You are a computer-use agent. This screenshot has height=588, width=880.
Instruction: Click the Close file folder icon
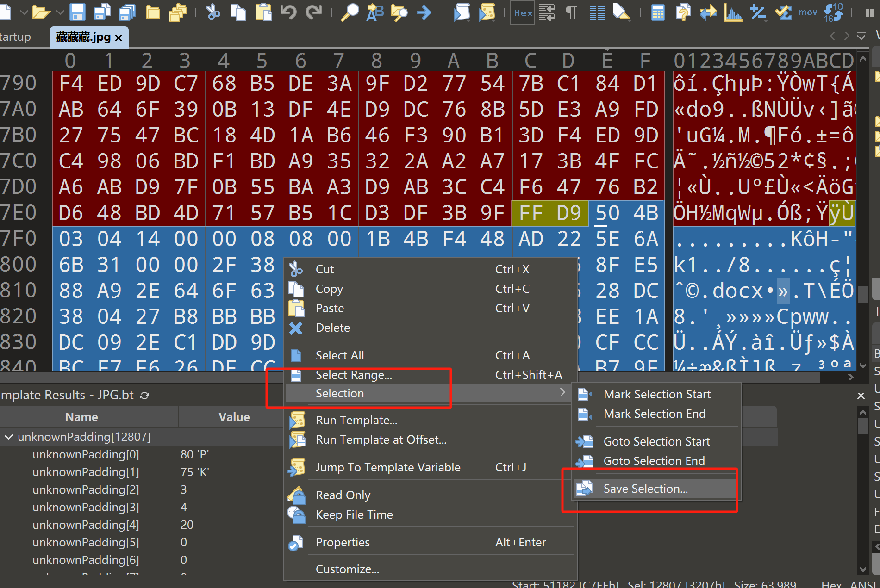[x=153, y=12]
